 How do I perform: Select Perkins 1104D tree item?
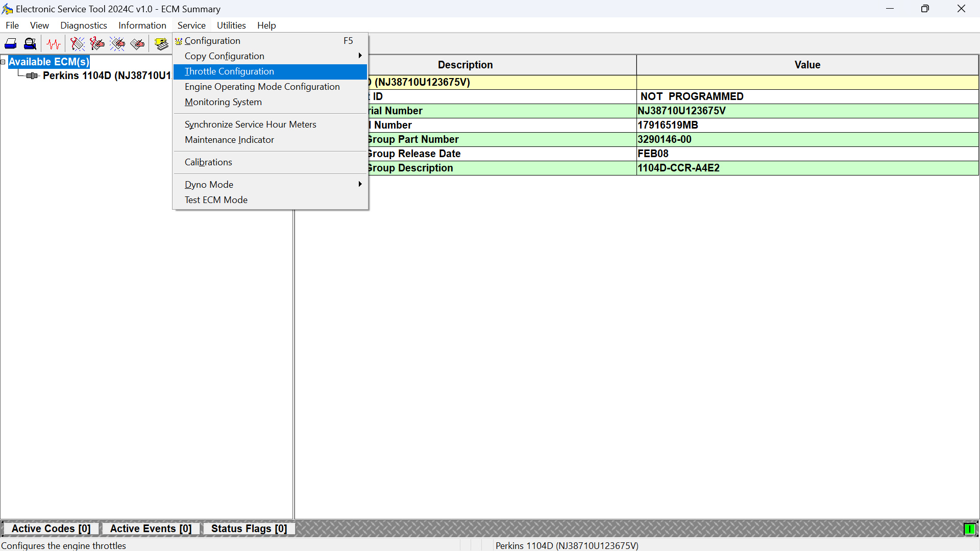click(107, 76)
